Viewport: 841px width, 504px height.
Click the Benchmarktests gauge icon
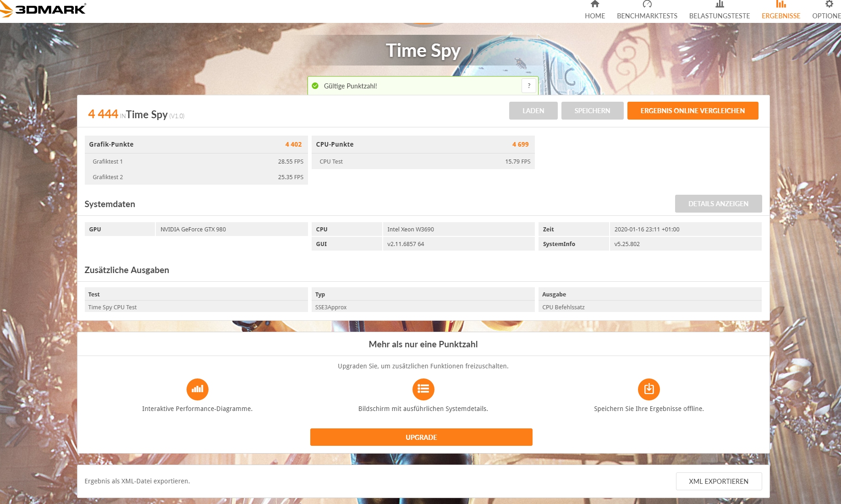pos(647,4)
